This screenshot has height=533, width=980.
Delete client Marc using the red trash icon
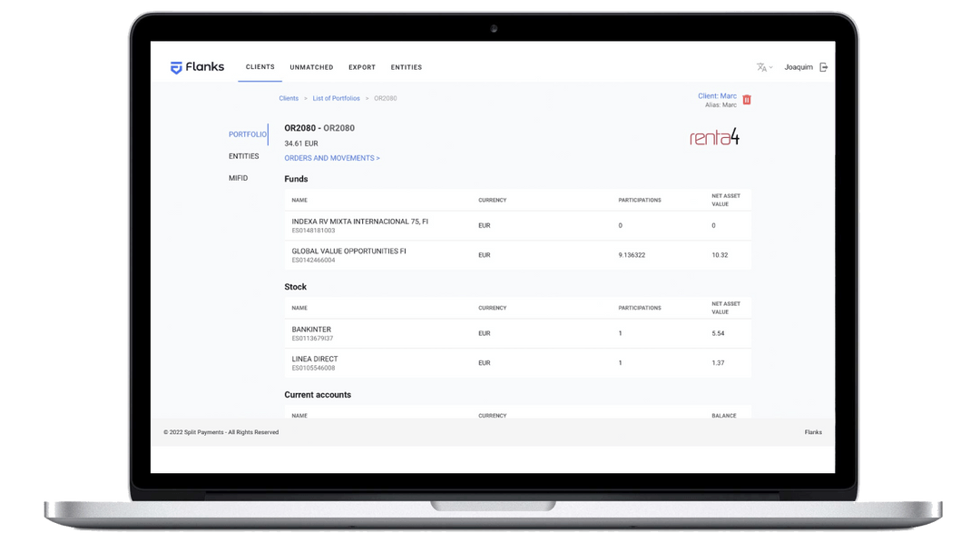pos(746,100)
